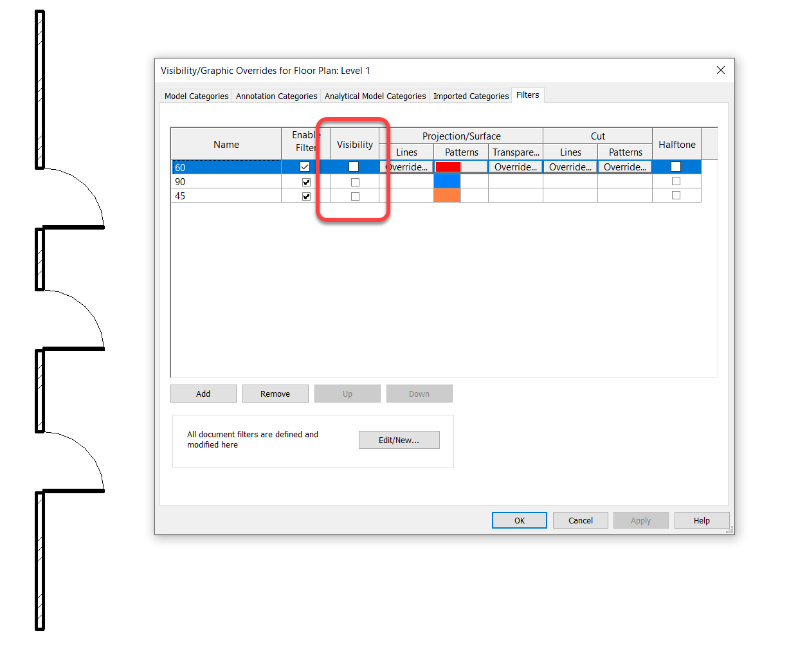Switch to the Model Categories tab

click(x=195, y=95)
